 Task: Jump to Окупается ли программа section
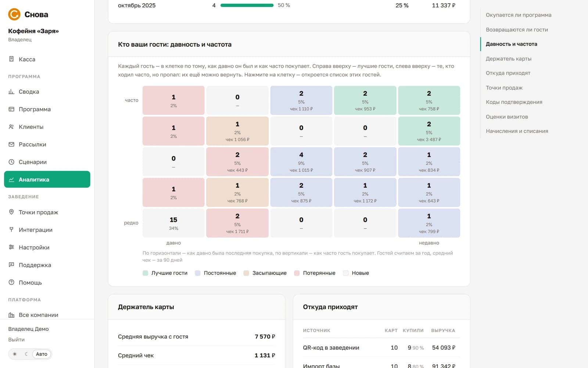(519, 15)
